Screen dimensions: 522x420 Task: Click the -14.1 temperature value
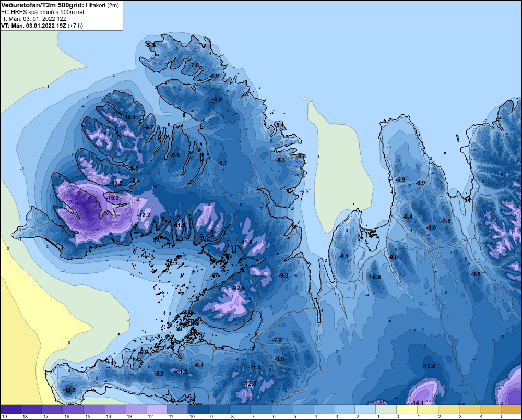(x=417, y=403)
